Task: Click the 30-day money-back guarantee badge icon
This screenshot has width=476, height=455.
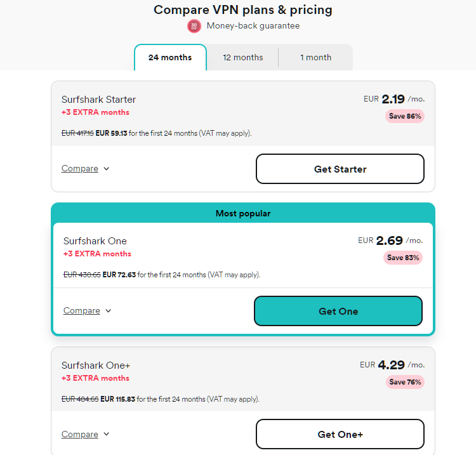Action: pos(194,26)
